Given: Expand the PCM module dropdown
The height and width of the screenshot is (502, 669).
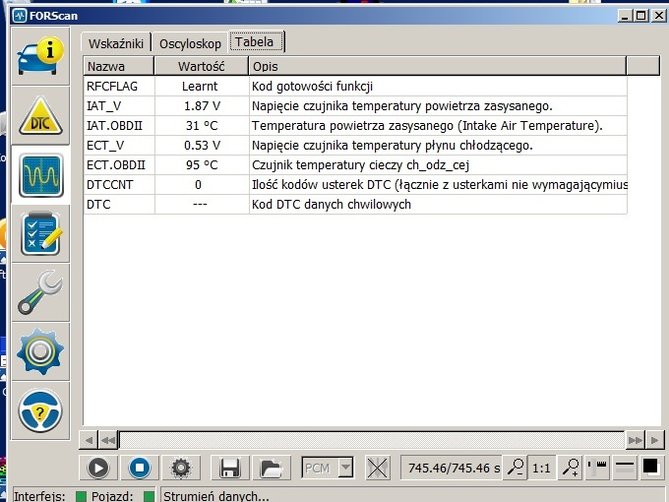Looking at the screenshot, I should [345, 467].
